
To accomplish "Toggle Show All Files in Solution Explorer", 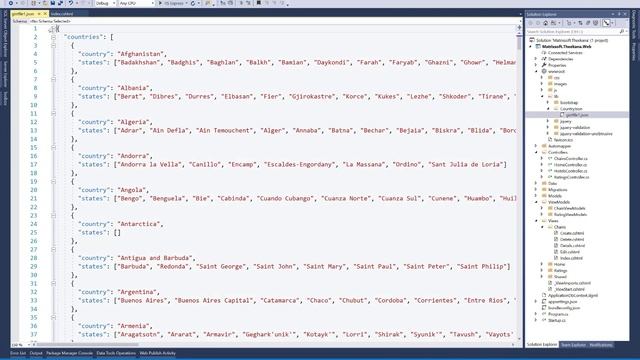I will (596, 23).
